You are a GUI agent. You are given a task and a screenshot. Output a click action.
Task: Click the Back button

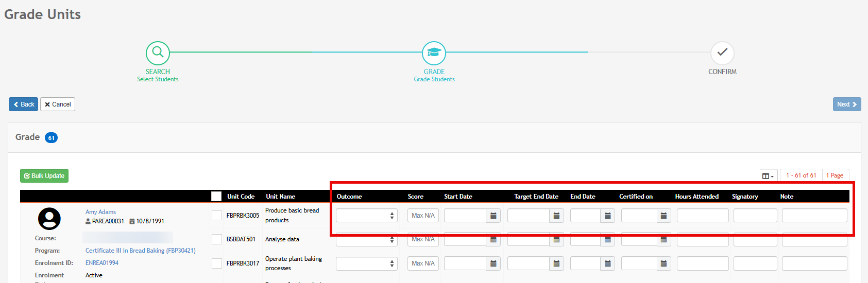[23, 104]
